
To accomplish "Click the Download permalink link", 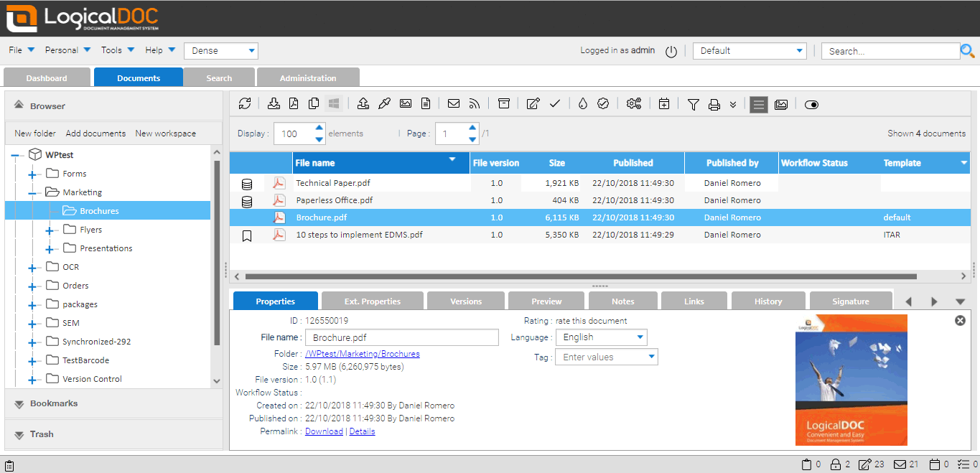I will [324, 431].
